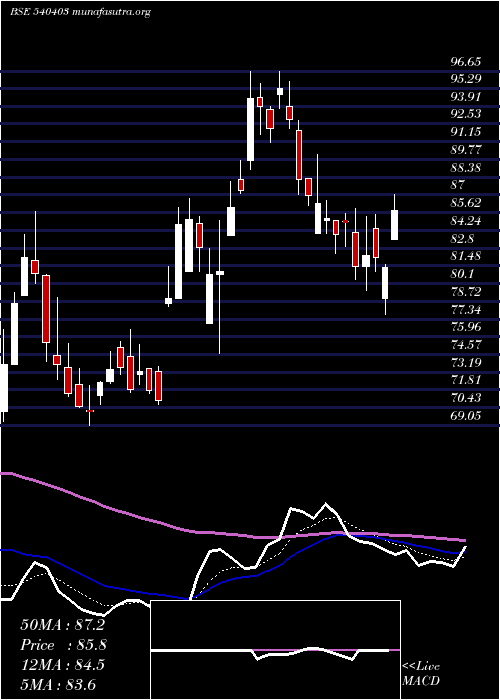Select the 77.34 price axis label

466,309
